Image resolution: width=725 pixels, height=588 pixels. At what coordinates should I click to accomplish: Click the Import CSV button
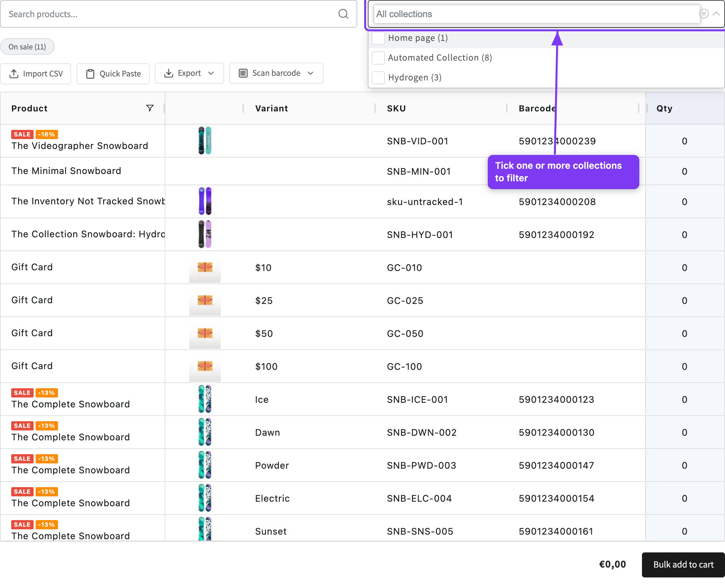coord(36,73)
